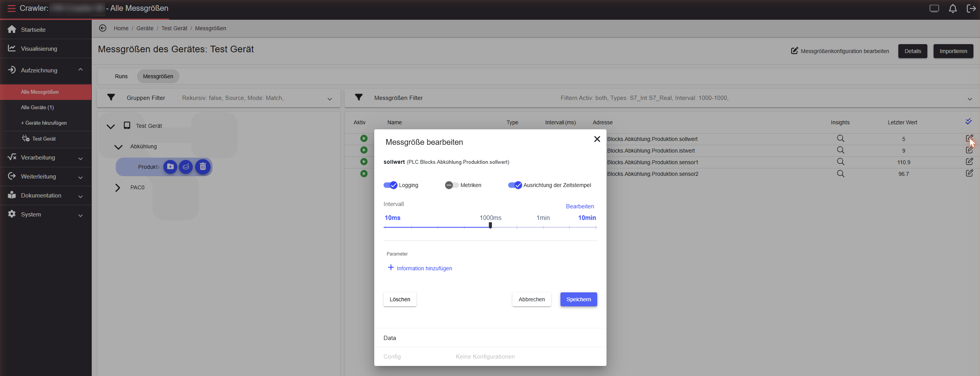Select Alle Messgrößen in sidebar
This screenshot has height=376, width=980.
[x=46, y=92]
